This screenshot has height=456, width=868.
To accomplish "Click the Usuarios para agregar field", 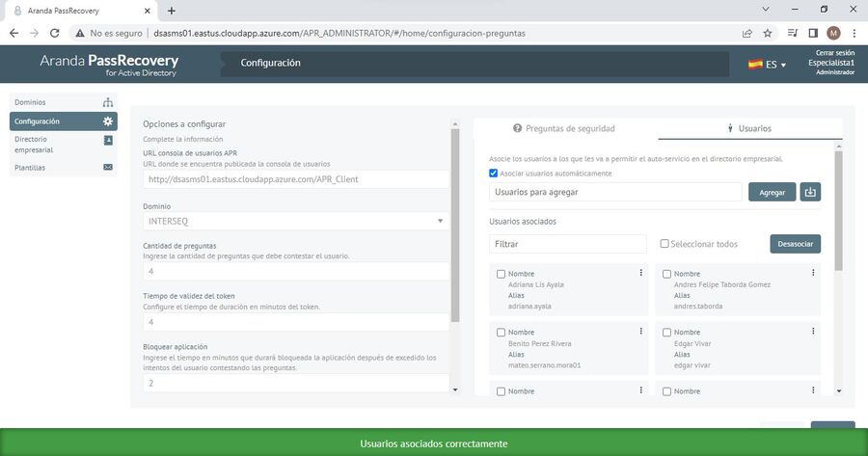I will coord(615,192).
